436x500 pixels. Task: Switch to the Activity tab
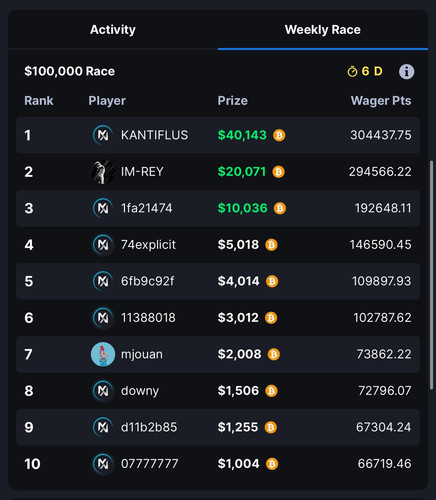(113, 30)
